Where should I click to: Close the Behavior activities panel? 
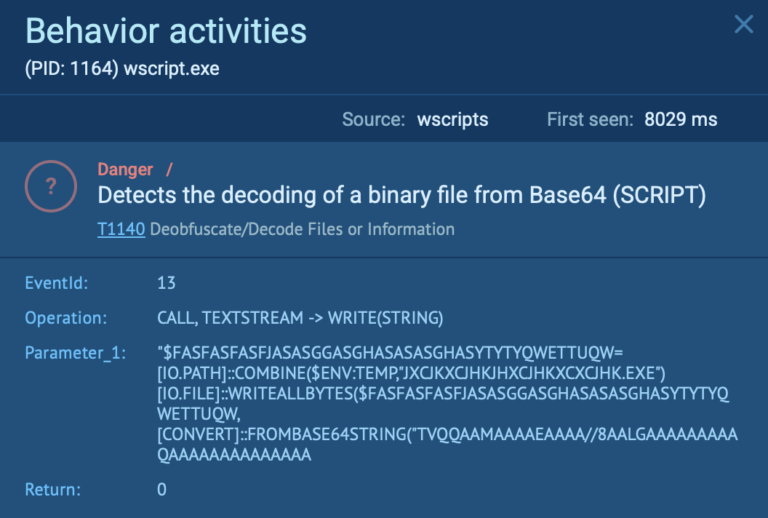[743, 25]
